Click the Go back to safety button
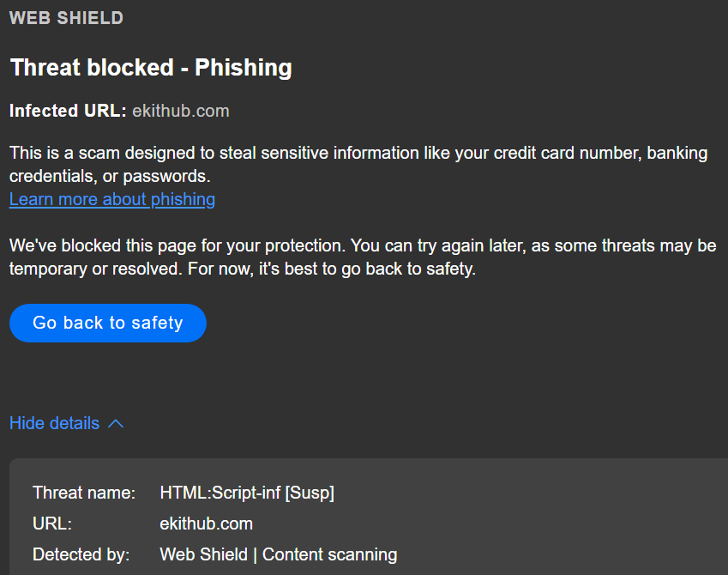The height and width of the screenshot is (575, 728). click(x=108, y=323)
